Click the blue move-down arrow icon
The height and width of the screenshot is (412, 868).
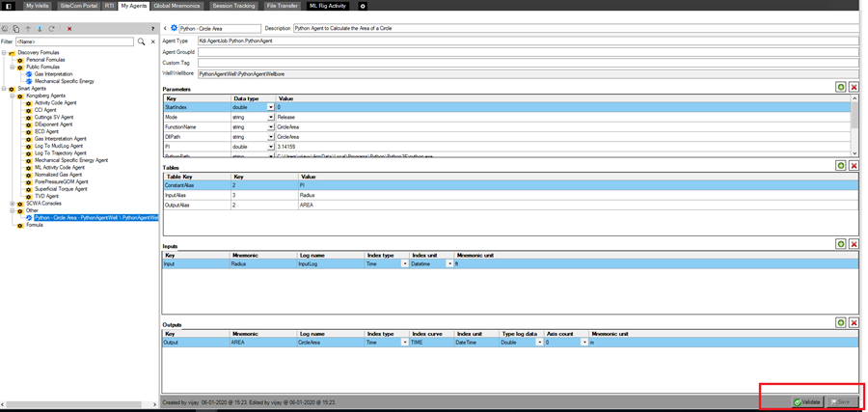(40, 29)
